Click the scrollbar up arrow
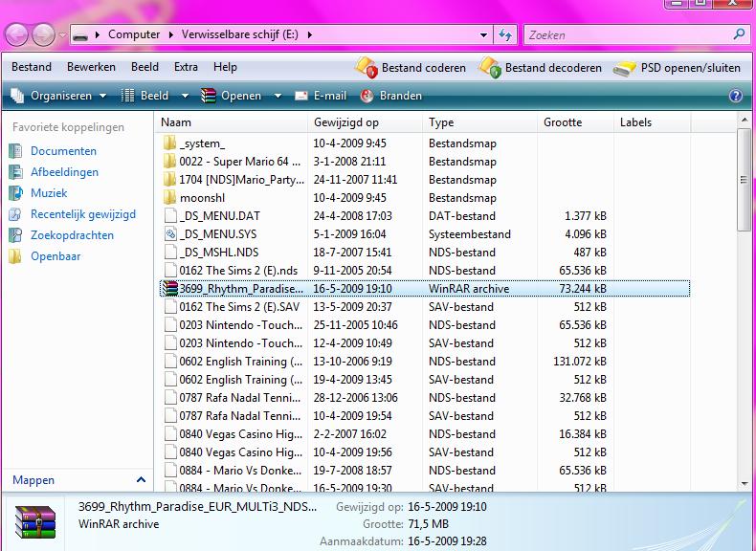This screenshot has width=756, height=551. (744, 120)
